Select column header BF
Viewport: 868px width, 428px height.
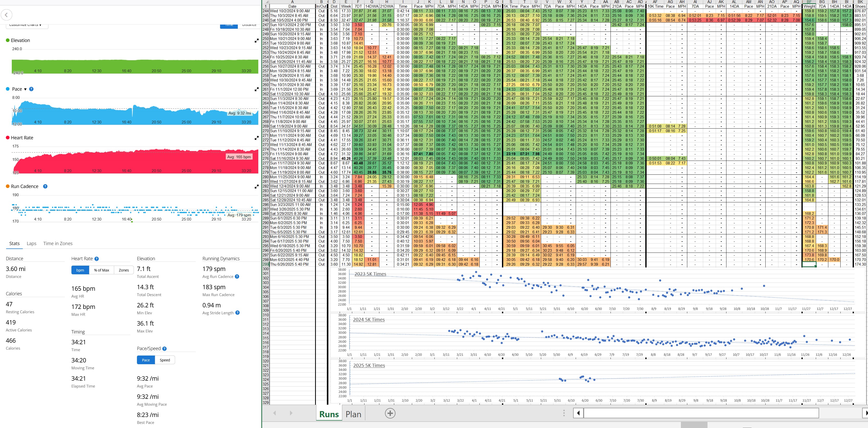[x=809, y=2]
